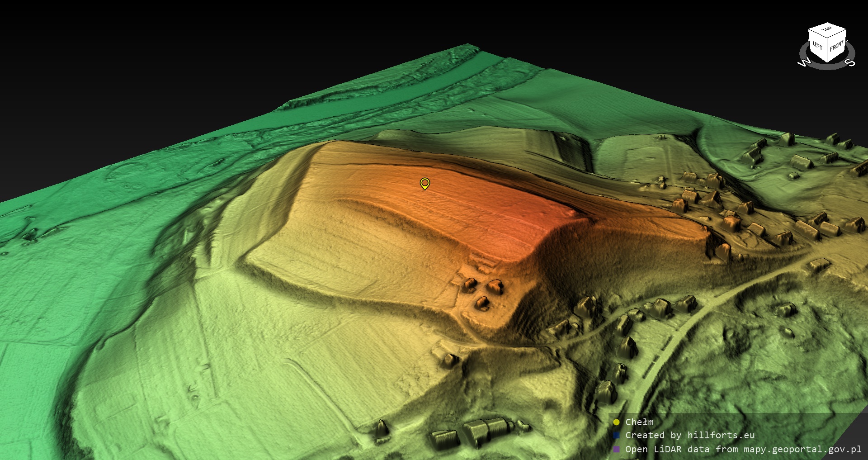Click the purple square beside Open LiDAR
Image resolution: width=868 pixels, height=460 pixels.
616,449
